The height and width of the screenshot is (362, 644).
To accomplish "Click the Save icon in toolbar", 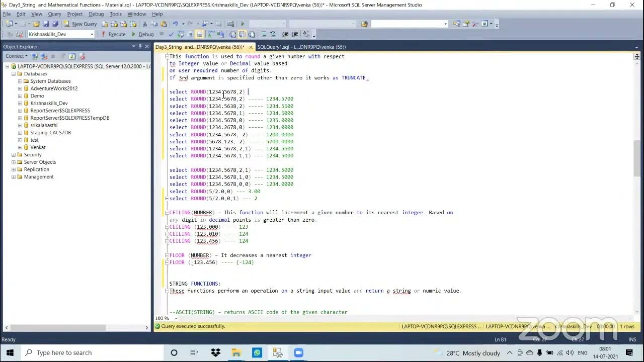I will click(x=46, y=24).
